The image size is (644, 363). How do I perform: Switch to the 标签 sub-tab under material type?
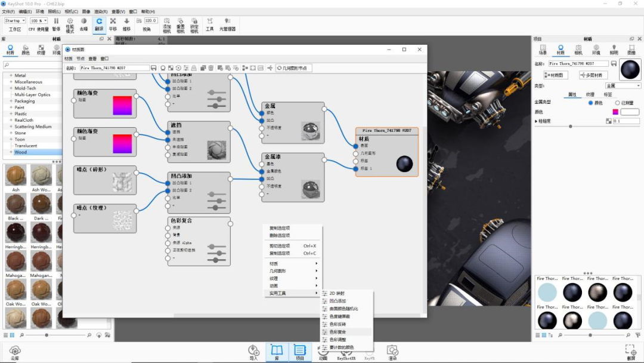coord(608,94)
